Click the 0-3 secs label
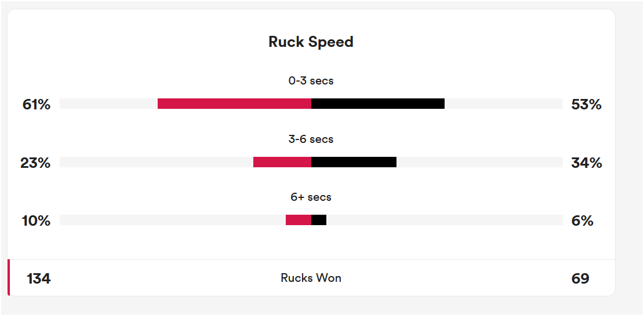This screenshot has width=644, height=316. (x=311, y=81)
